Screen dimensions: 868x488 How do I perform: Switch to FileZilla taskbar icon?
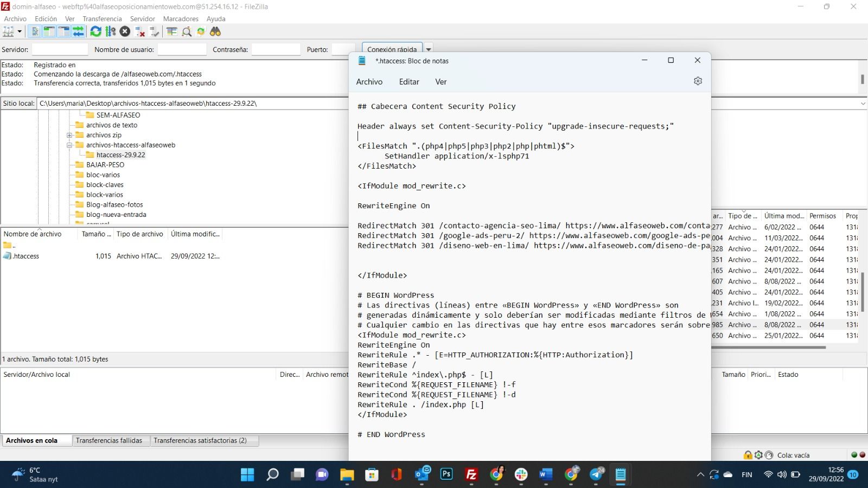(x=471, y=474)
